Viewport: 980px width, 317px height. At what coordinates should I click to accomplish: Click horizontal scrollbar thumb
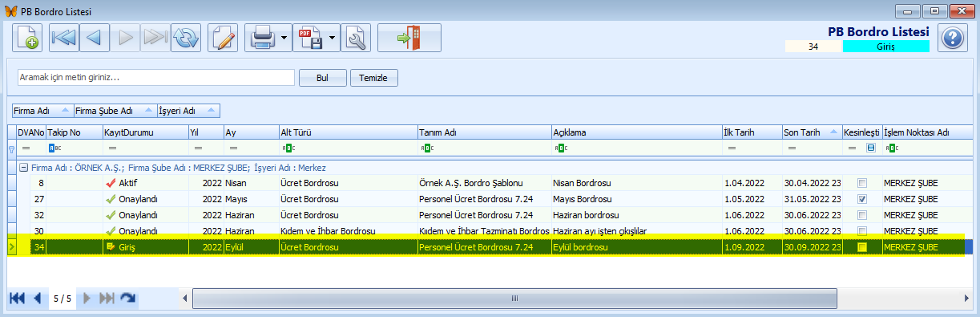[514, 298]
